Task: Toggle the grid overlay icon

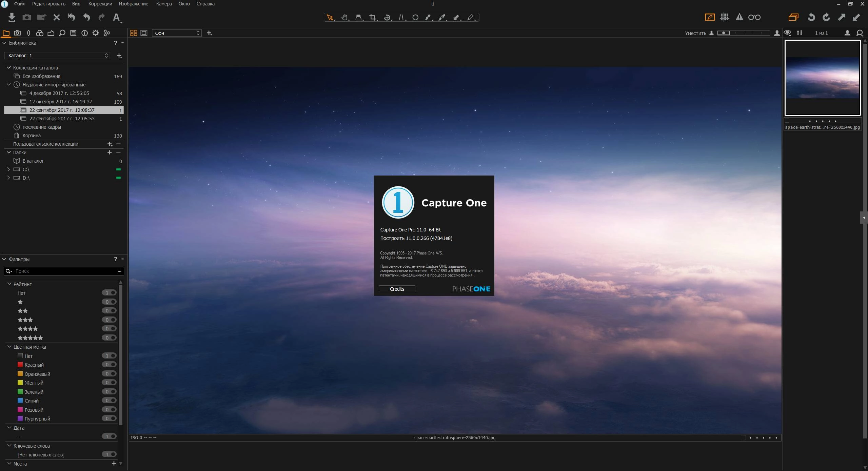Action: click(725, 17)
